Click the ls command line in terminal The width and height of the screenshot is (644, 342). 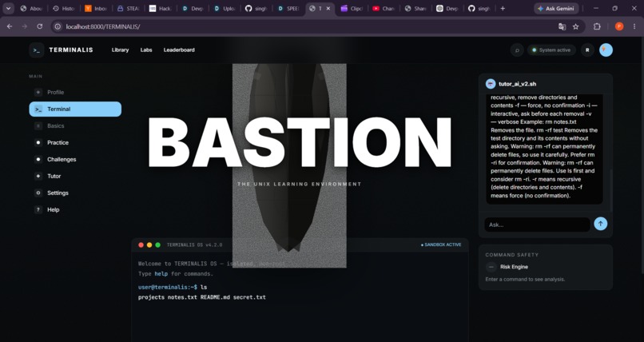pos(173,288)
